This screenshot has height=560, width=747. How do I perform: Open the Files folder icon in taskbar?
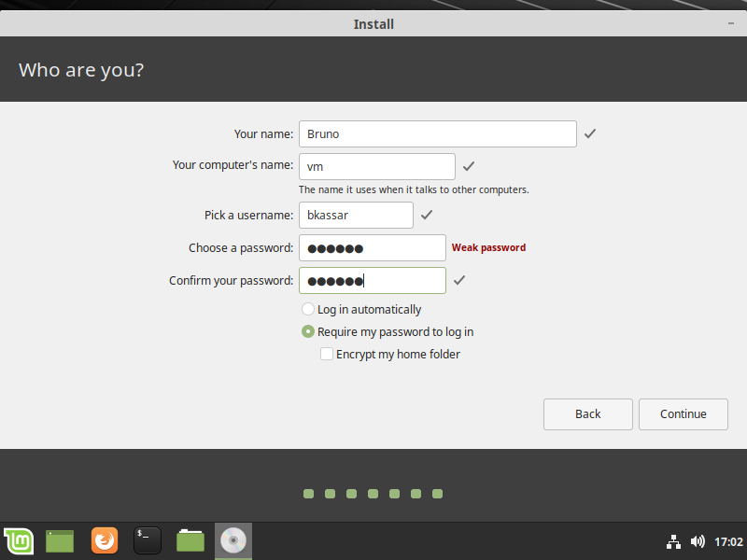190,541
